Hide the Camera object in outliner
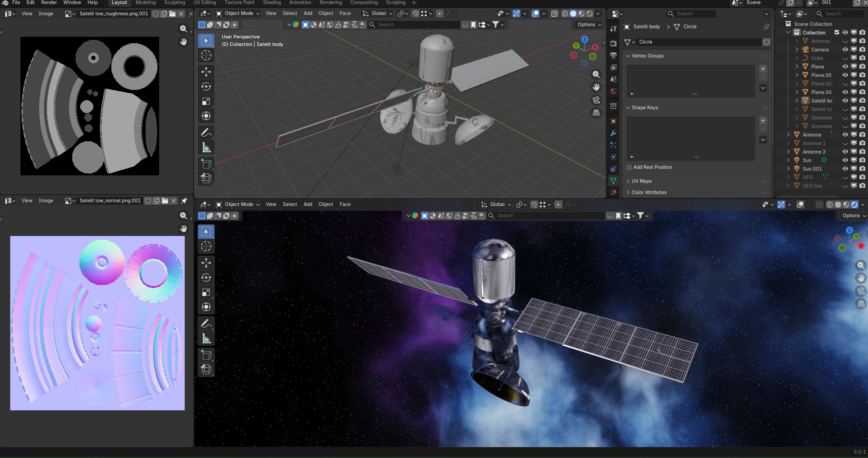Screen dimensions: 868x458 click(x=845, y=50)
